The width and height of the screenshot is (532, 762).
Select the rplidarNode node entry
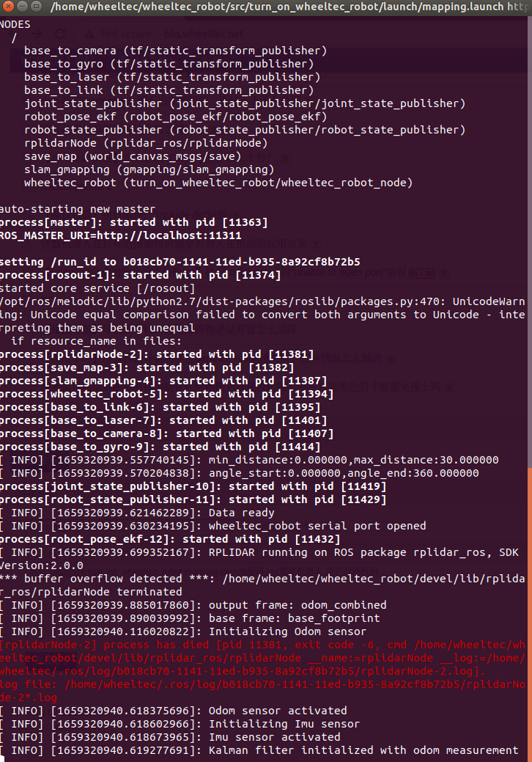point(146,143)
